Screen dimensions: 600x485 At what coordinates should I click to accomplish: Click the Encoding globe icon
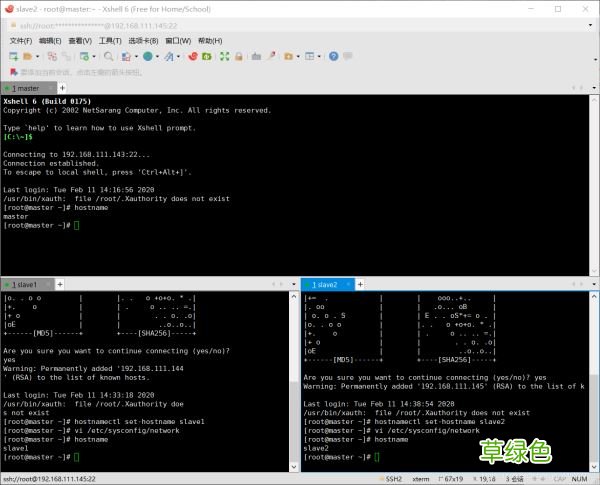coord(148,57)
